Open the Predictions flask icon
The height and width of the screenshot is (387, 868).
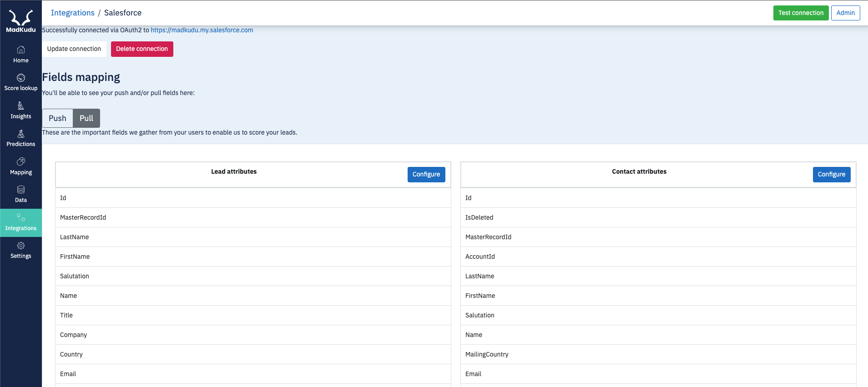tap(21, 134)
